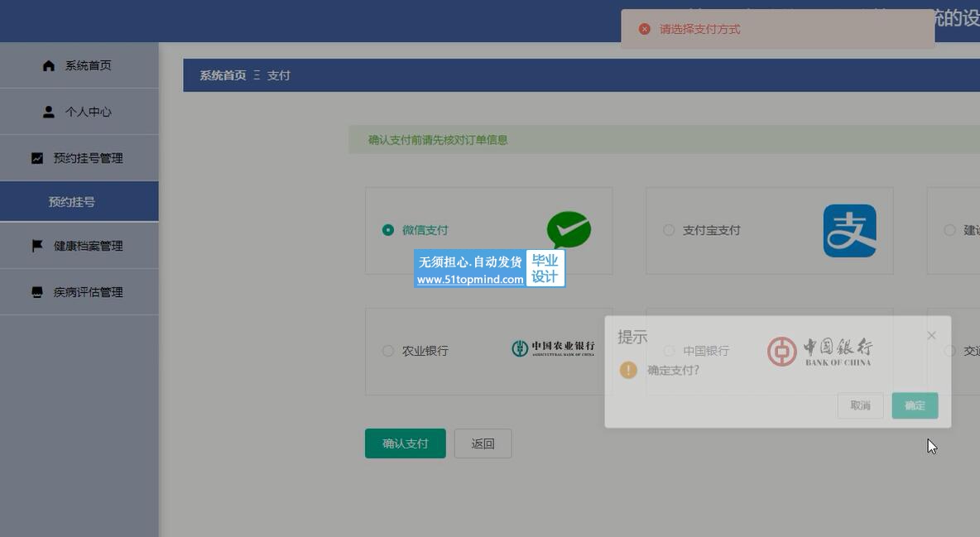Viewport: 980px width, 537px height.
Task: Expand 疾病评估管理 menu
Action: (x=79, y=292)
